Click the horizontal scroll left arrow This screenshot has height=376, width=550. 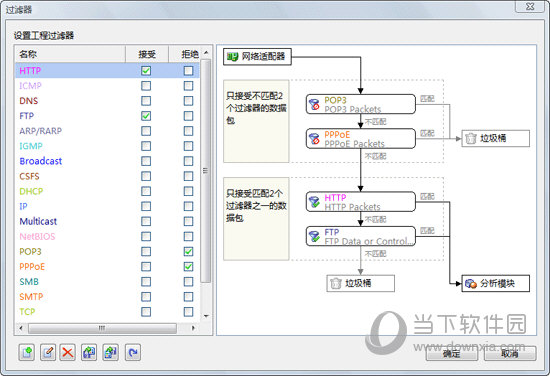[x=21, y=328]
